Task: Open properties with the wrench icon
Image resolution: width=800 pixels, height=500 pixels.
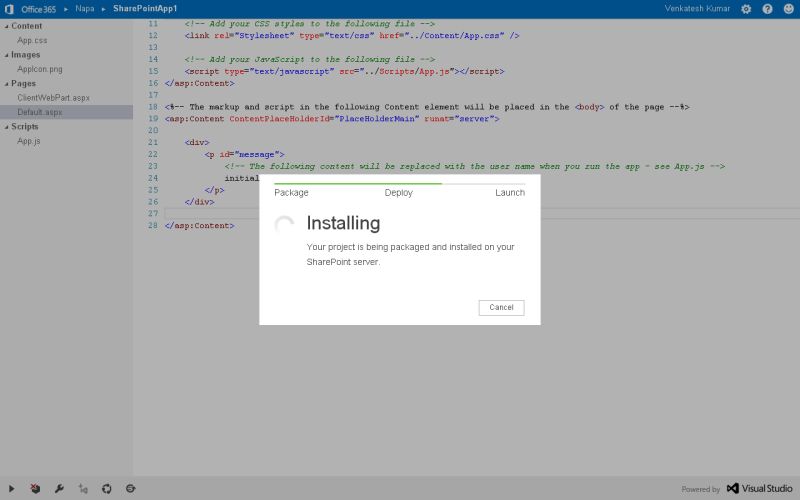Action: pyautogui.click(x=59, y=489)
